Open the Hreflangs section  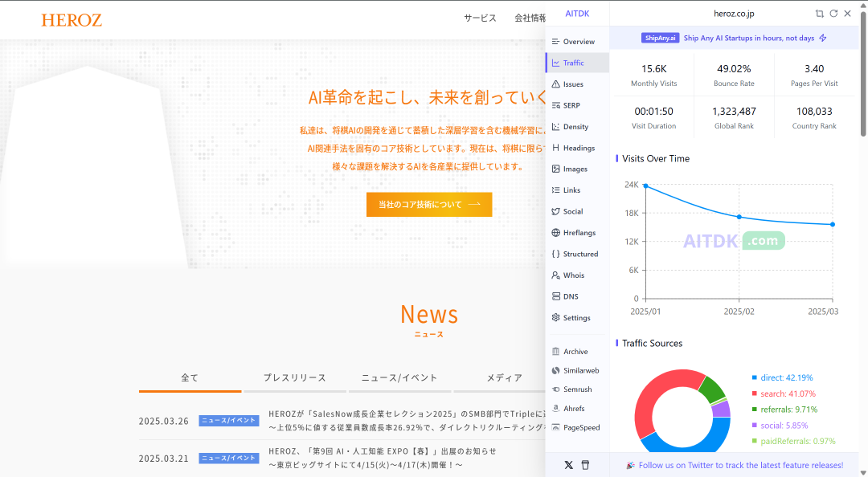click(577, 232)
